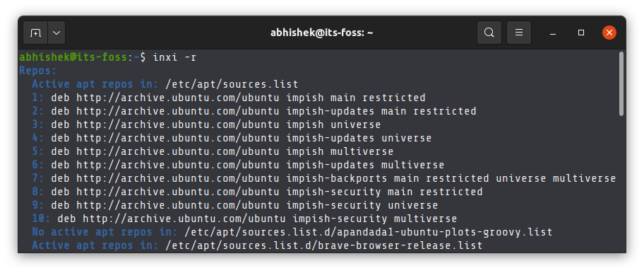
Task: Minimize the terminal window
Action: (x=553, y=33)
